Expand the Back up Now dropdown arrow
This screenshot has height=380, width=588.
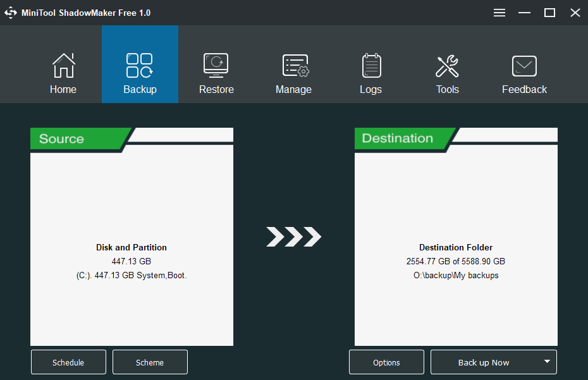click(546, 362)
